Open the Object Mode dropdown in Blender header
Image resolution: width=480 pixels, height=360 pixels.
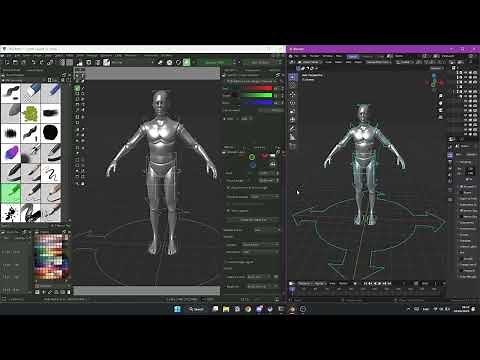(310, 62)
